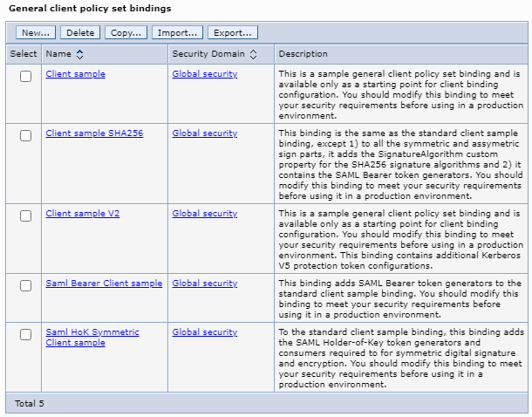Open Saml HoK Symmetric Client sample link
532x417 pixels.
pyautogui.click(x=92, y=338)
